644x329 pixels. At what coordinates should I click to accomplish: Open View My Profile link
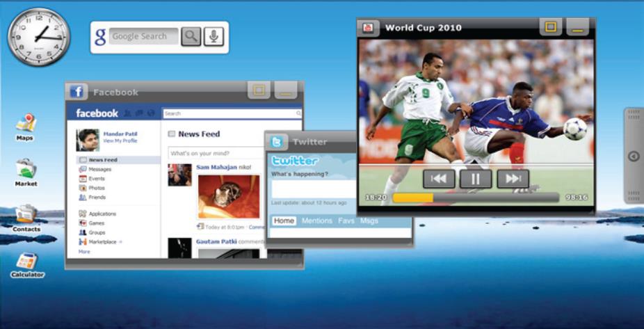pos(120,141)
